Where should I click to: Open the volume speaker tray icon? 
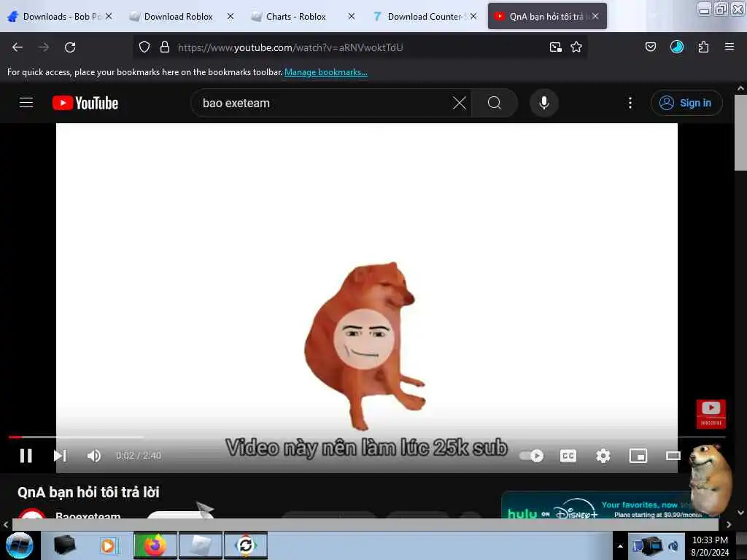[673, 545]
